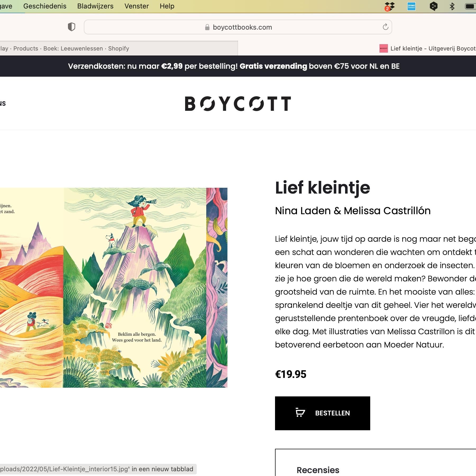This screenshot has height=476, width=476.
Task: Click the Bluetooth status icon
Action: tap(452, 6)
